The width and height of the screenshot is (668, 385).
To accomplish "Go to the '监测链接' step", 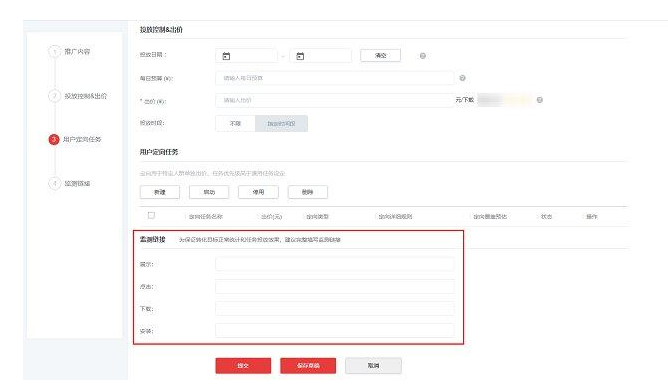I will [77, 184].
